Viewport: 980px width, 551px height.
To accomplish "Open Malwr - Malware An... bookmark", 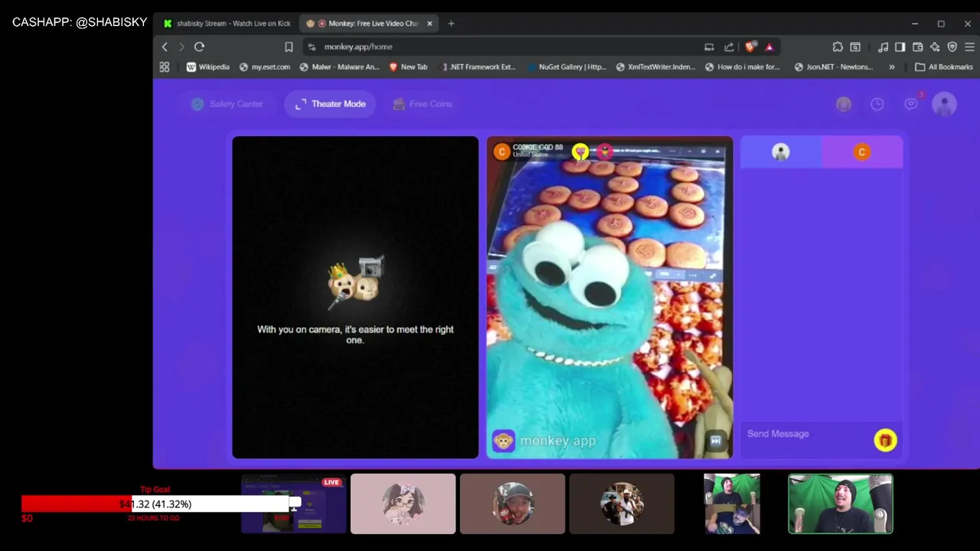I will (339, 67).
